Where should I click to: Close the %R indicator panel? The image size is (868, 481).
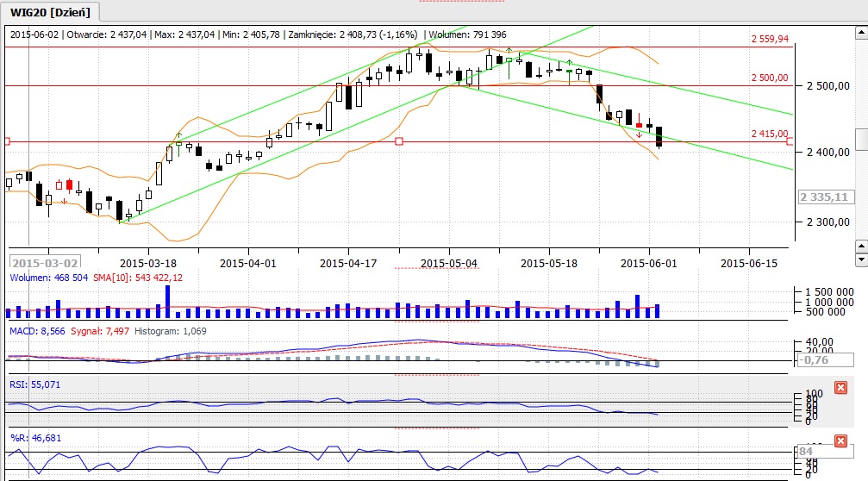point(840,441)
